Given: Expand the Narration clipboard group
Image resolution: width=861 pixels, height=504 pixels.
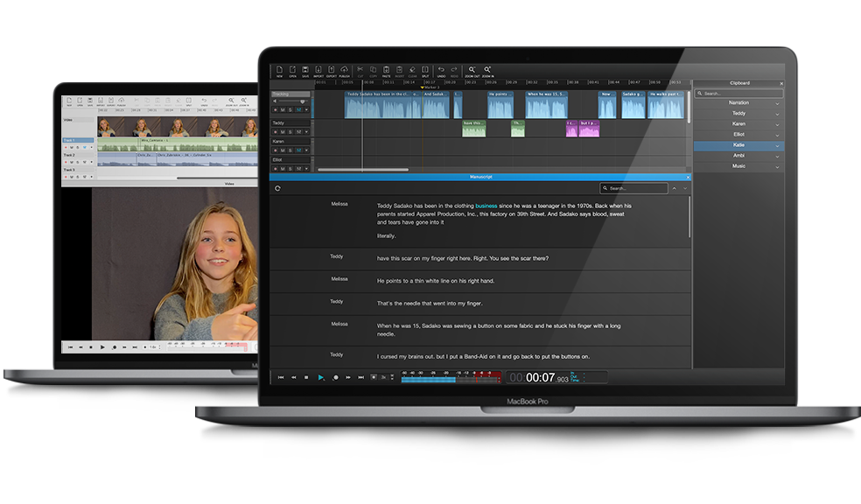Looking at the screenshot, I should click(x=777, y=103).
